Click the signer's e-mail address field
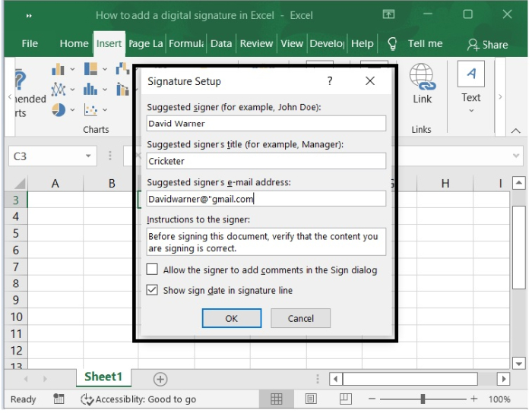The image size is (532, 413). pos(266,199)
